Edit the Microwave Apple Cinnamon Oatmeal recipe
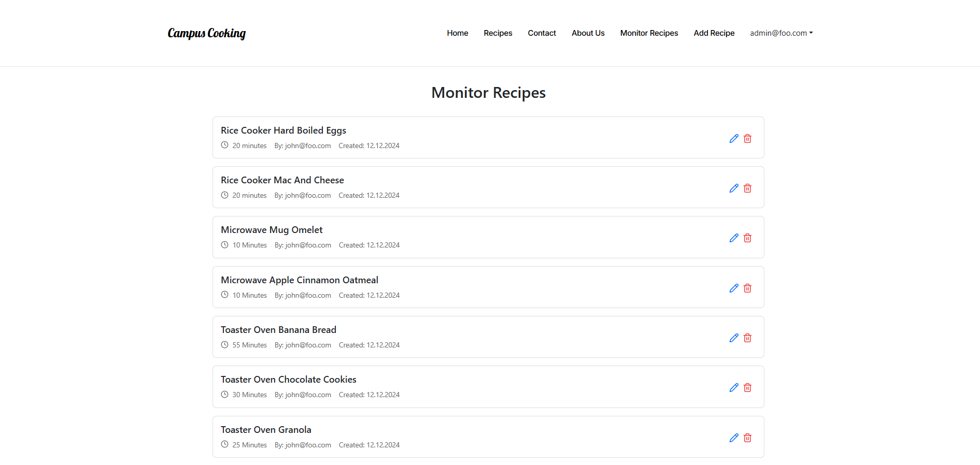Image resolution: width=980 pixels, height=465 pixels. point(733,288)
